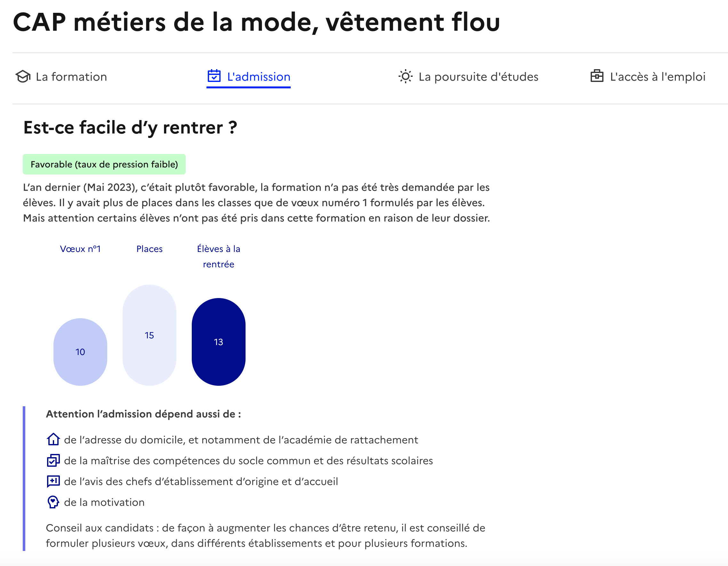This screenshot has height=566, width=728.
Task: Select the L'admission tab label
Action: [x=259, y=77]
